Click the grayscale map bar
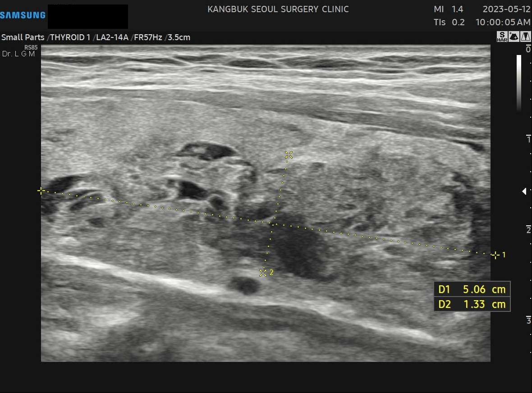 tap(519, 83)
